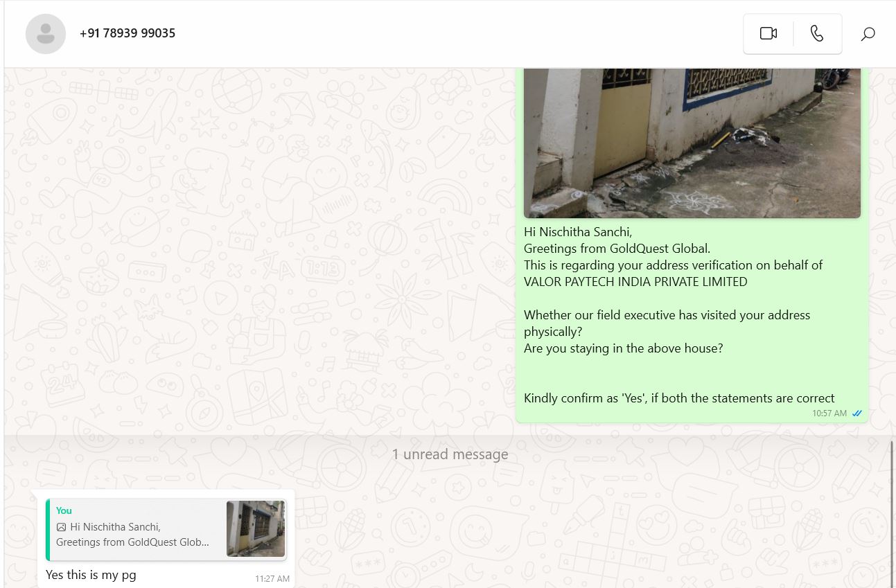Click the 'You' label in quoted reply
The image size is (896, 588).
(64, 510)
